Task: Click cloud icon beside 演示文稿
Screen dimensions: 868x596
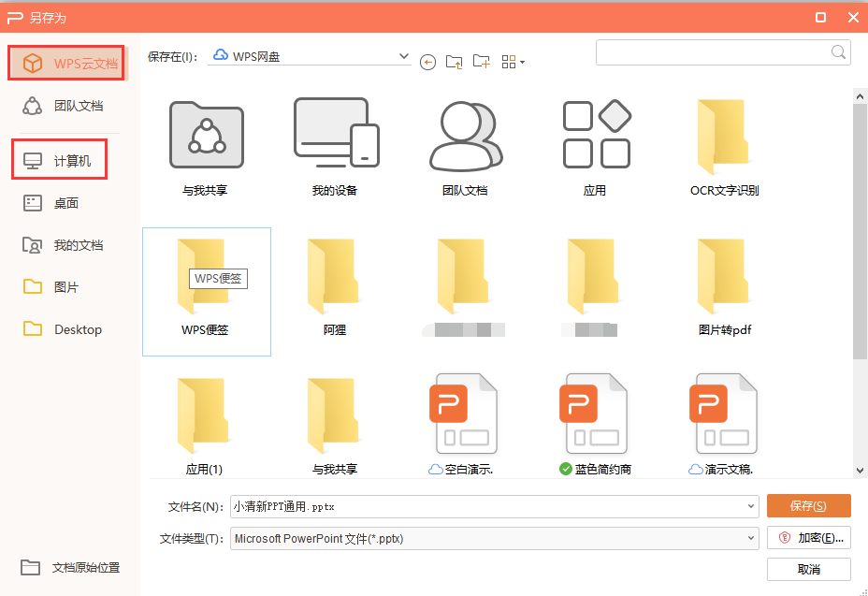Action: [695, 469]
